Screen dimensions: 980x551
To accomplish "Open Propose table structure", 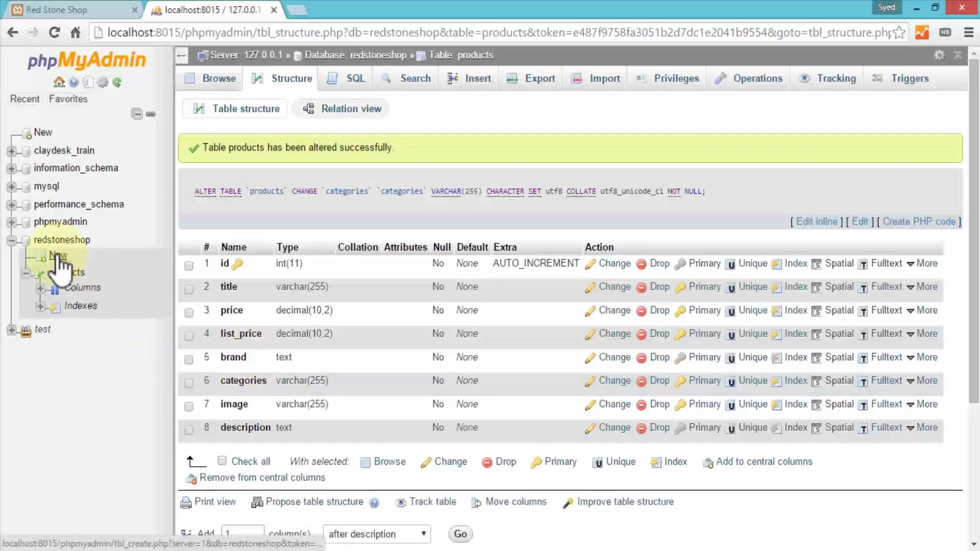I will (x=314, y=502).
